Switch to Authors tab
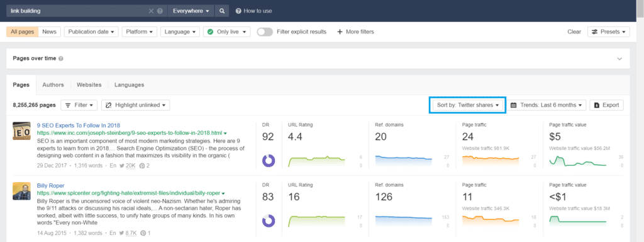 pos(53,85)
